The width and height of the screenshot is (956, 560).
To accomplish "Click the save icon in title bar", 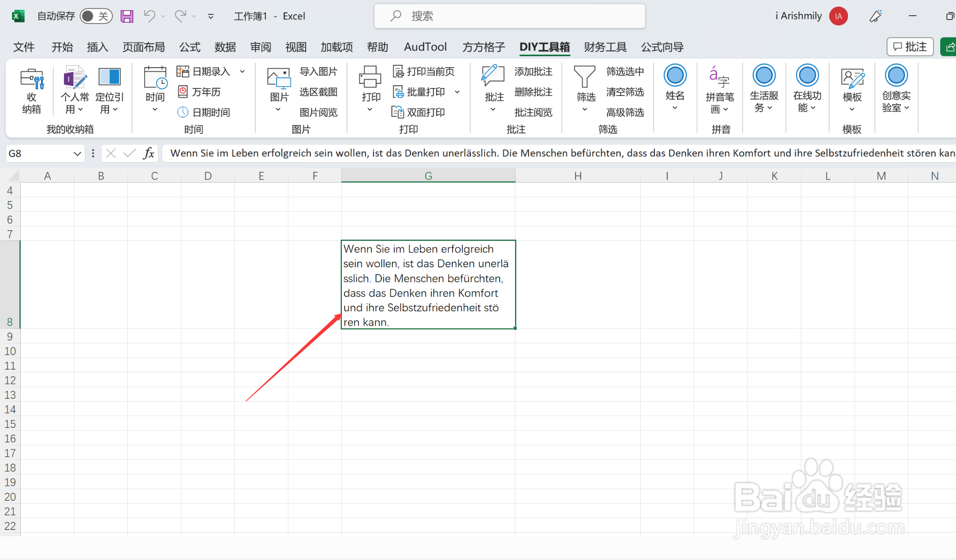I will pyautogui.click(x=126, y=16).
